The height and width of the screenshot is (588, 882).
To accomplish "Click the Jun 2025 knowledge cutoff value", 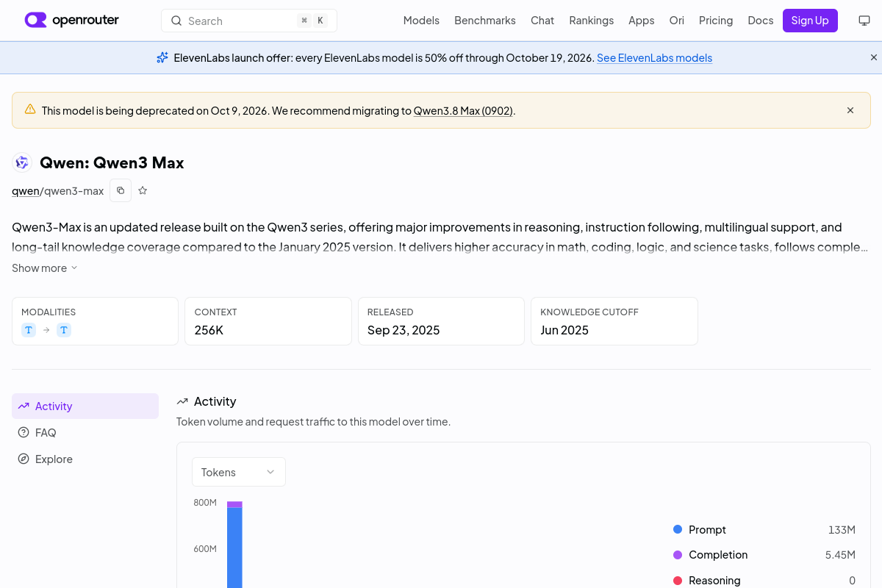I will (564, 330).
